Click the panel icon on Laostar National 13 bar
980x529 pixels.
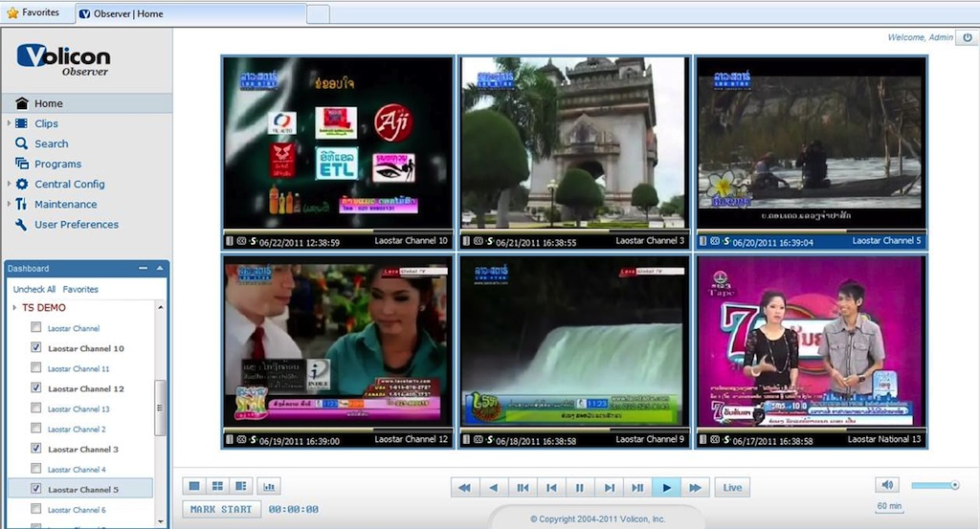pyautogui.click(x=703, y=440)
